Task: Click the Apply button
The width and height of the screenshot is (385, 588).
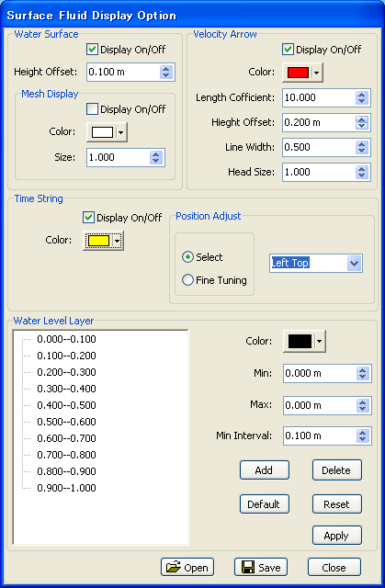Action: (x=336, y=536)
